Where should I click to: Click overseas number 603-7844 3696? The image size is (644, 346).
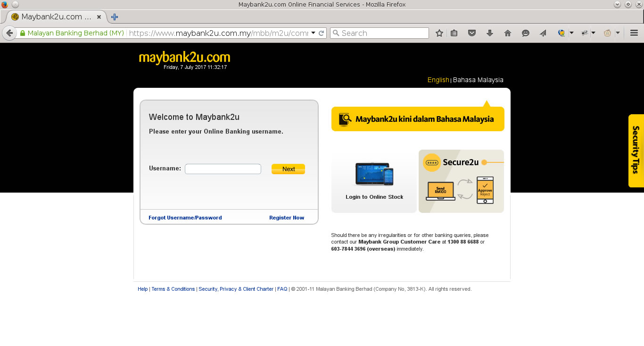(348, 249)
